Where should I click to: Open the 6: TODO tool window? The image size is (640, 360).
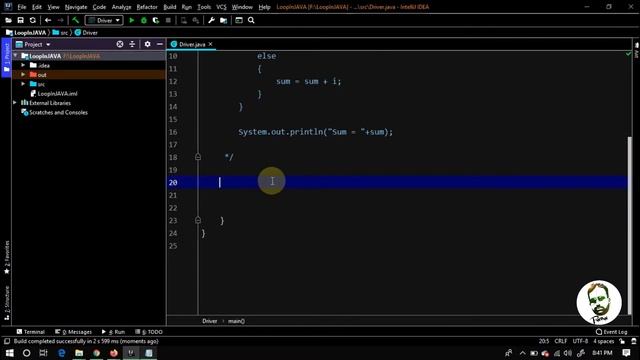(x=149, y=332)
